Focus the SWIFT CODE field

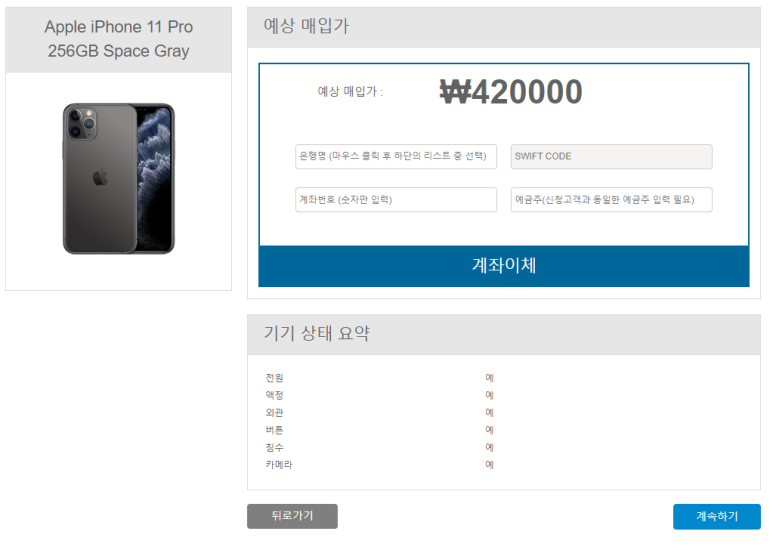pyautogui.click(x=611, y=156)
